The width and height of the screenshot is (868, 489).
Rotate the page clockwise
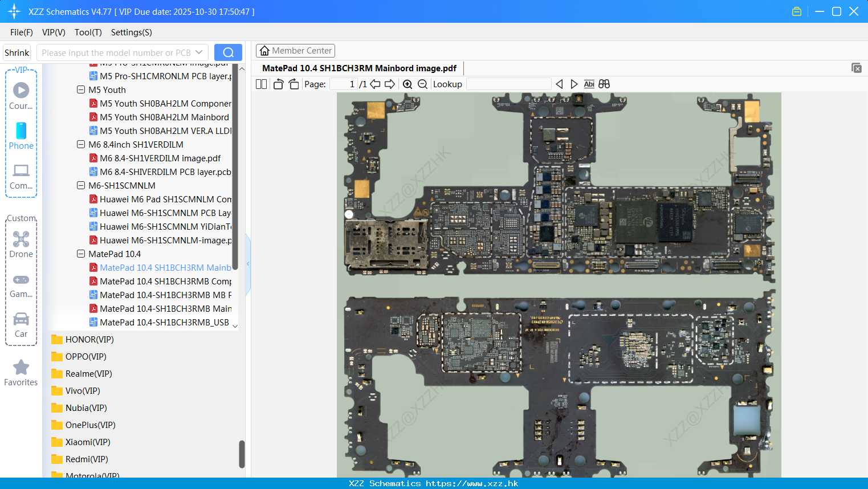[294, 84]
